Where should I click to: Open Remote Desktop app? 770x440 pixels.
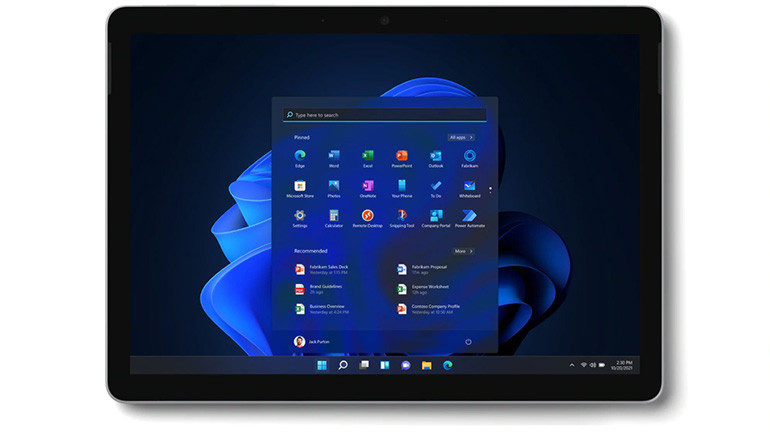click(x=367, y=216)
